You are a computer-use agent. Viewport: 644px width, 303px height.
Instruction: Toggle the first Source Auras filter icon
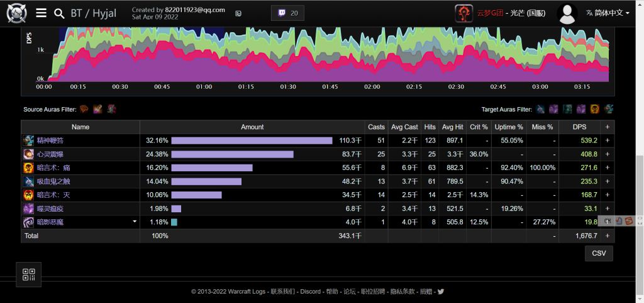[x=84, y=109]
